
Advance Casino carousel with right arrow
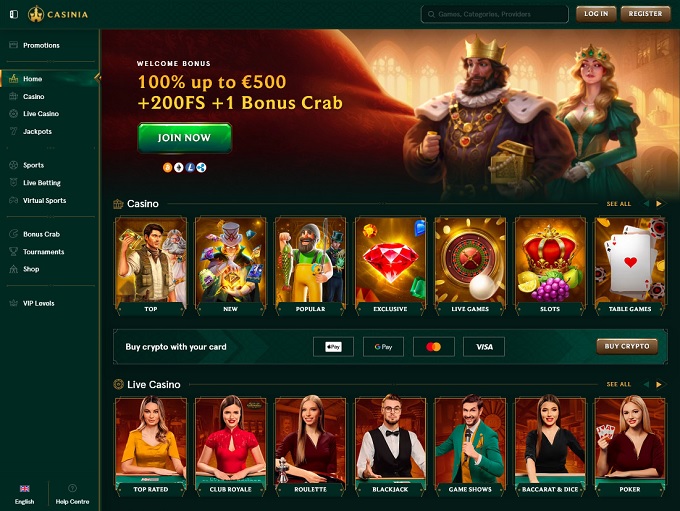(x=659, y=204)
